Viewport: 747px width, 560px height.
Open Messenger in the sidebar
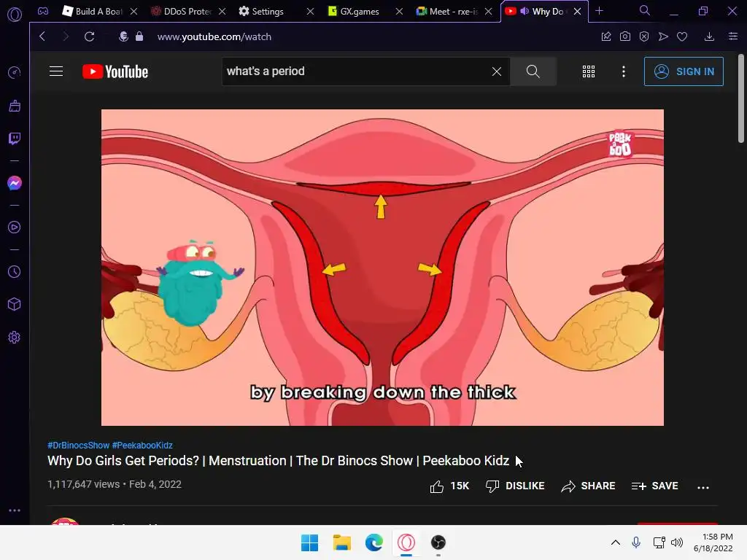(15, 183)
